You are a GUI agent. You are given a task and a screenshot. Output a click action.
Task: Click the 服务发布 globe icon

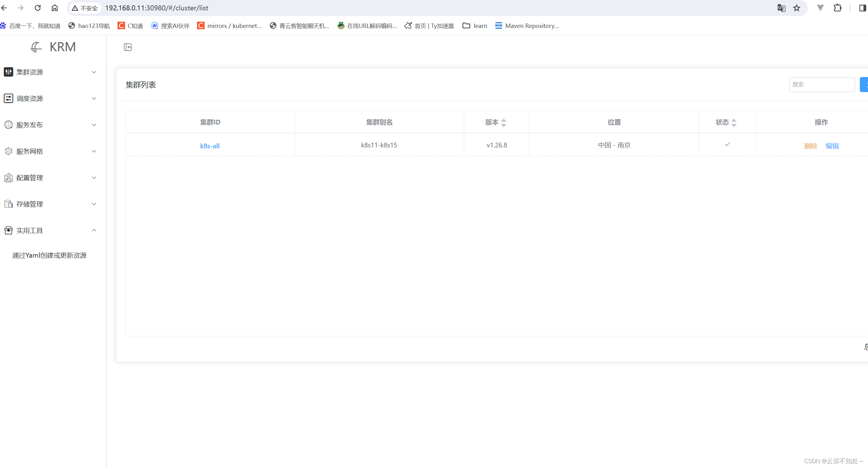click(x=8, y=125)
